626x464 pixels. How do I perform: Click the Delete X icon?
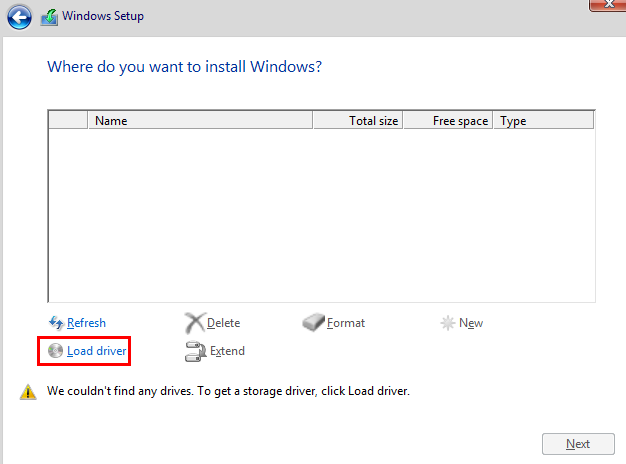click(194, 323)
